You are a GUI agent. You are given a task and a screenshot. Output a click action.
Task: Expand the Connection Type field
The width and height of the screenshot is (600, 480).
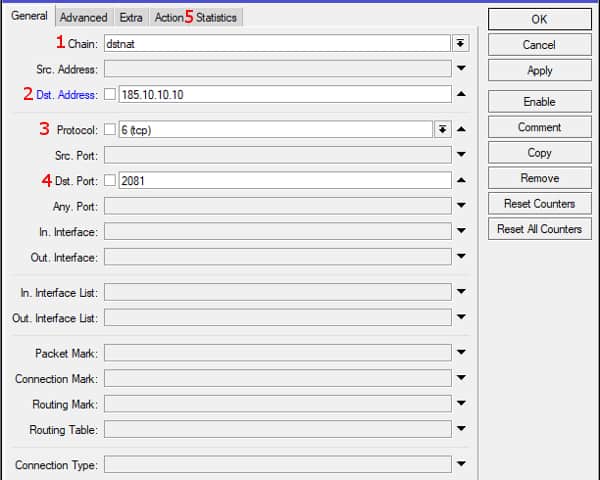click(461, 464)
